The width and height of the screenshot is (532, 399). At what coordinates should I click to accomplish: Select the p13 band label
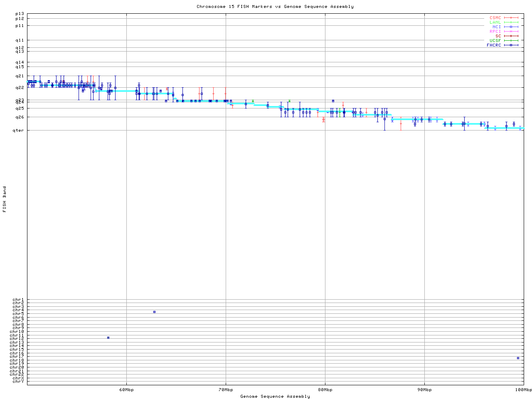click(x=20, y=14)
